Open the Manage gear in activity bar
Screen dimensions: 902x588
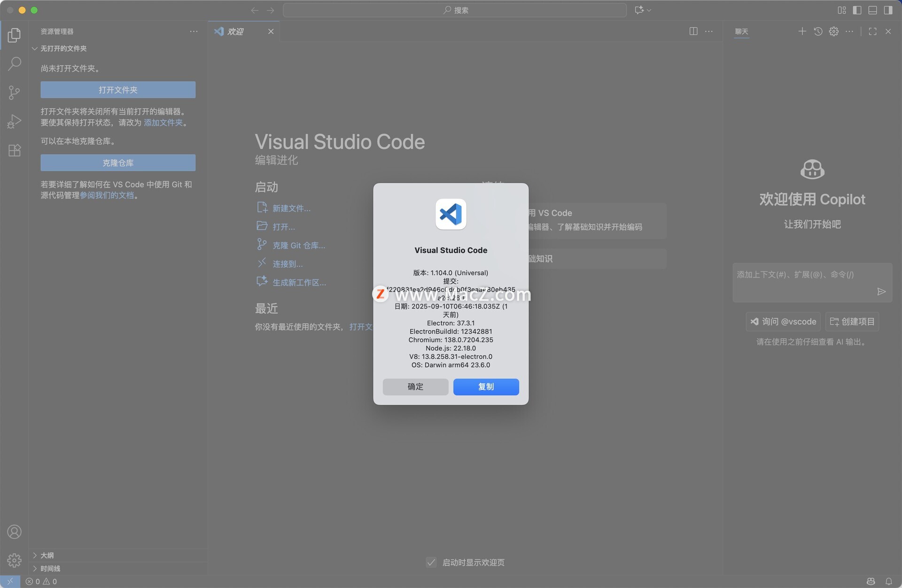tap(14, 560)
